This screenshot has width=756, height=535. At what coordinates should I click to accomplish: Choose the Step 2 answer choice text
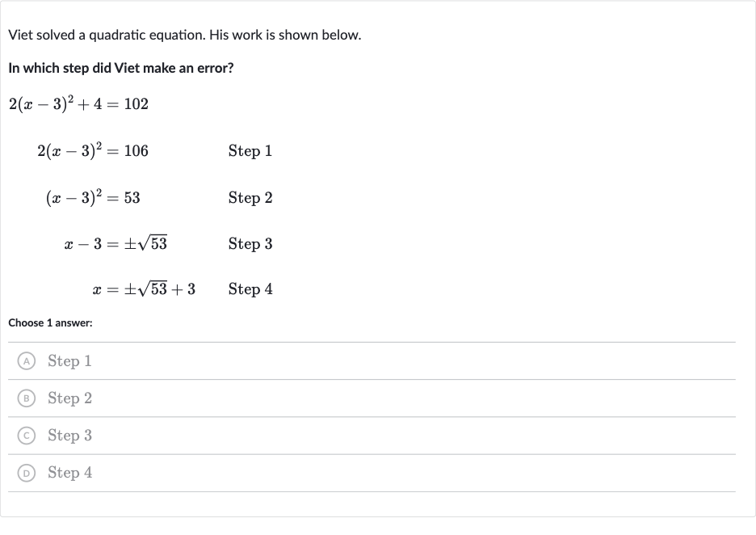(x=69, y=398)
